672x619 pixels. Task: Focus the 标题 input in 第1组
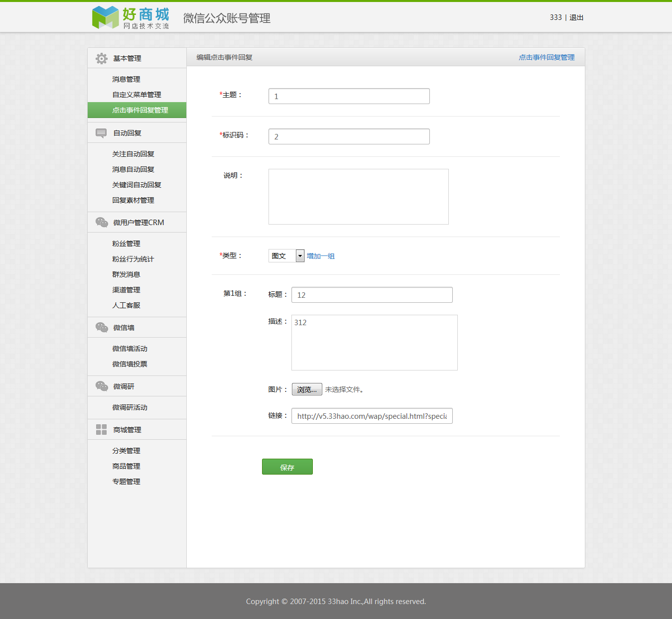click(x=372, y=295)
